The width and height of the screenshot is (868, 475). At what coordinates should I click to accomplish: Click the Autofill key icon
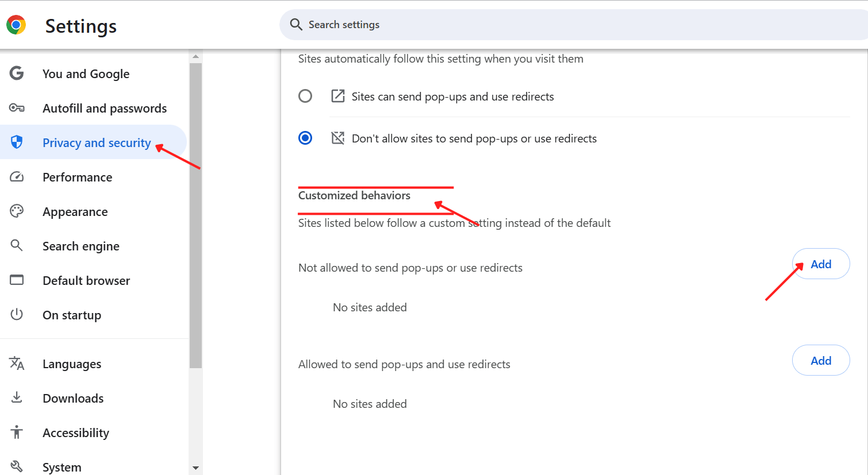tap(17, 108)
